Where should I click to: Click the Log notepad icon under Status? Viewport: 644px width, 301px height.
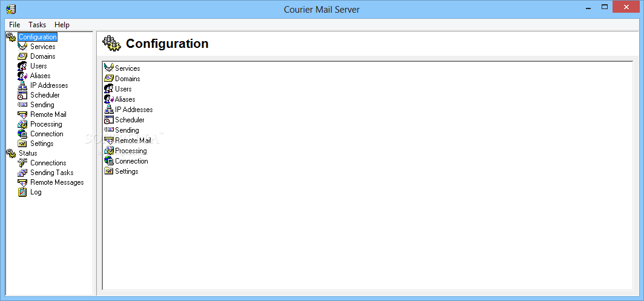[x=22, y=192]
